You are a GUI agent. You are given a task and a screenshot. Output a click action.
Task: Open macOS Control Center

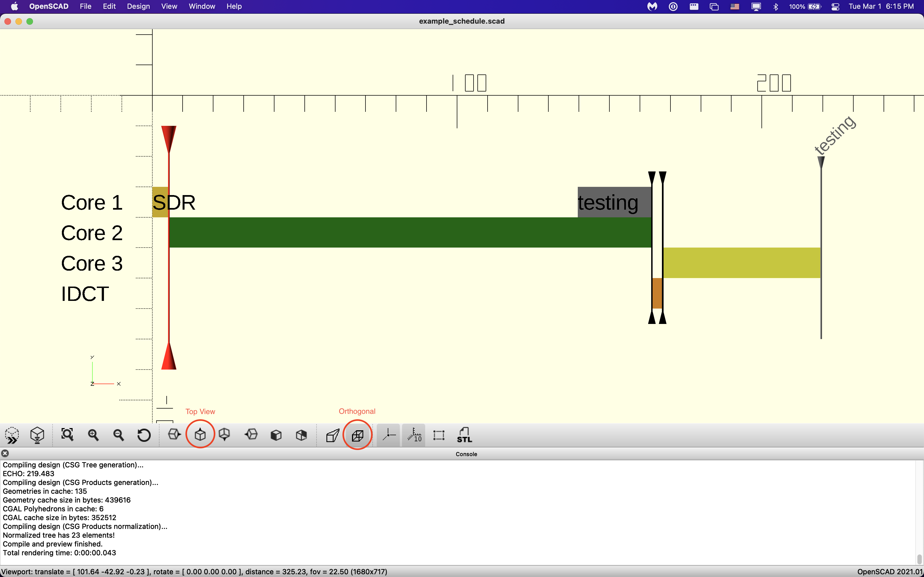coord(835,7)
